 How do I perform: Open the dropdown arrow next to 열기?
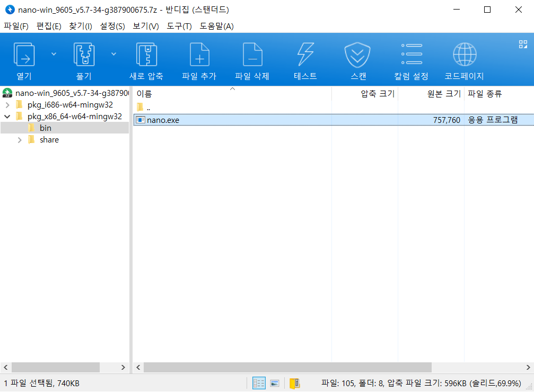(x=52, y=54)
